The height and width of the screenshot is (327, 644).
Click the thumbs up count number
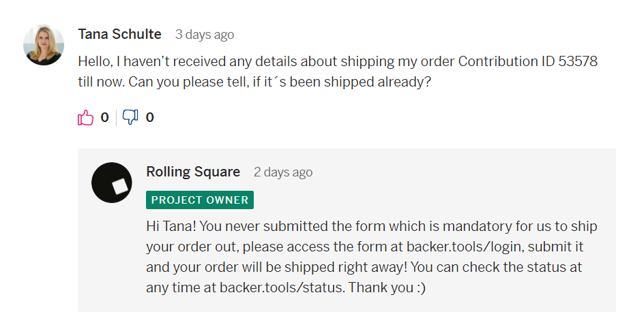click(105, 118)
